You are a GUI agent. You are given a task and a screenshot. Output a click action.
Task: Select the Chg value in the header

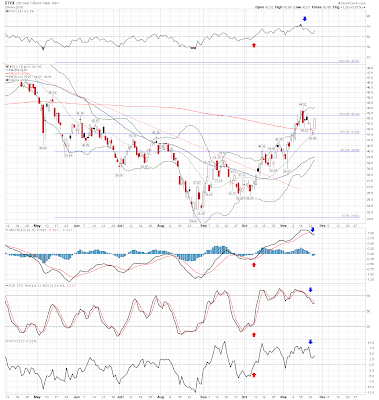353,7
